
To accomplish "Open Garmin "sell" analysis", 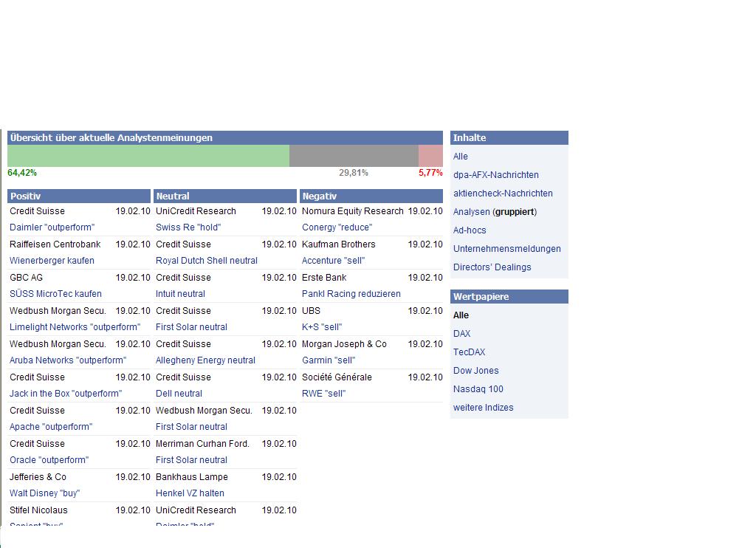I will pyautogui.click(x=329, y=360).
